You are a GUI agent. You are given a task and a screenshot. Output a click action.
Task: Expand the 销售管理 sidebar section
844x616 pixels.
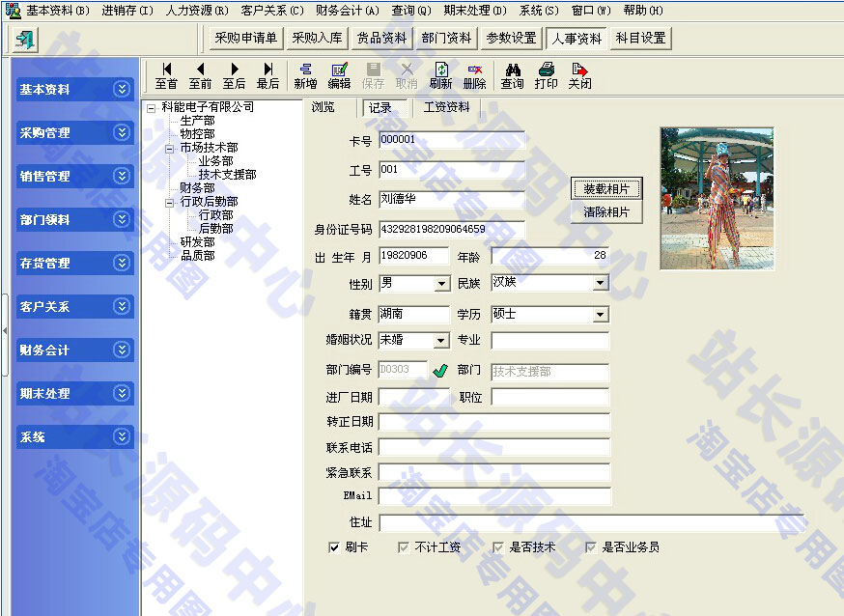tap(123, 176)
